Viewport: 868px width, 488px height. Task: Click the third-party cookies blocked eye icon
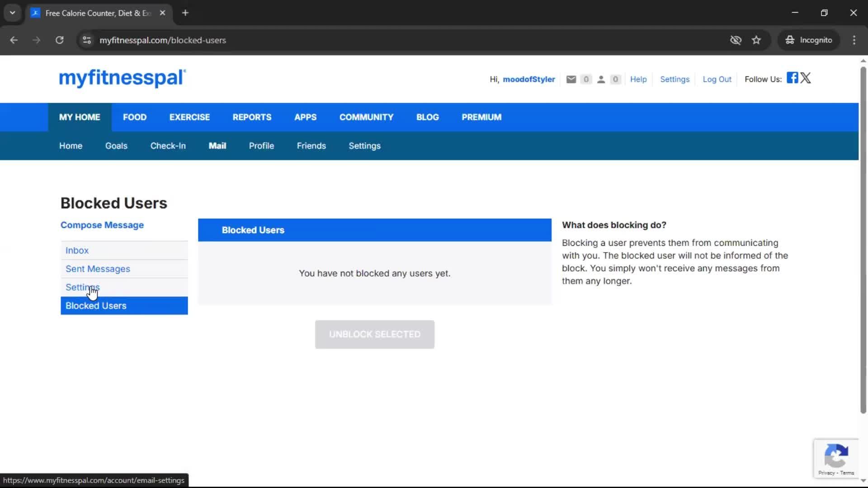736,40
